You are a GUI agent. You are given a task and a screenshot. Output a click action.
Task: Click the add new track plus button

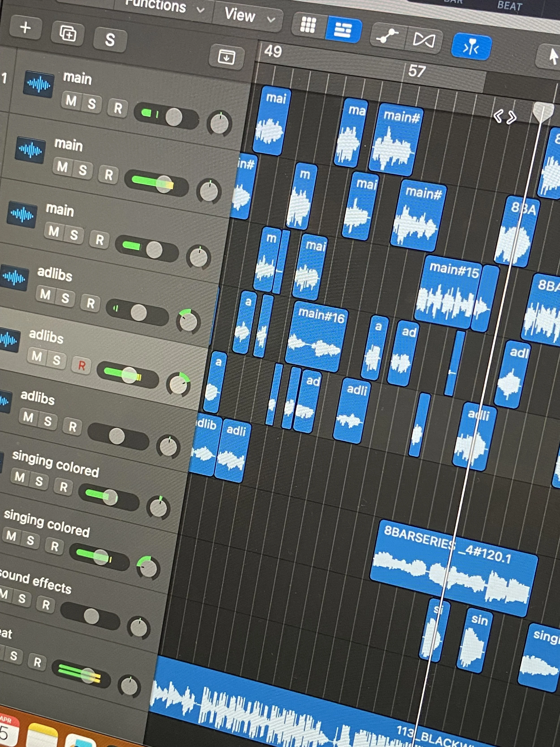point(26,28)
